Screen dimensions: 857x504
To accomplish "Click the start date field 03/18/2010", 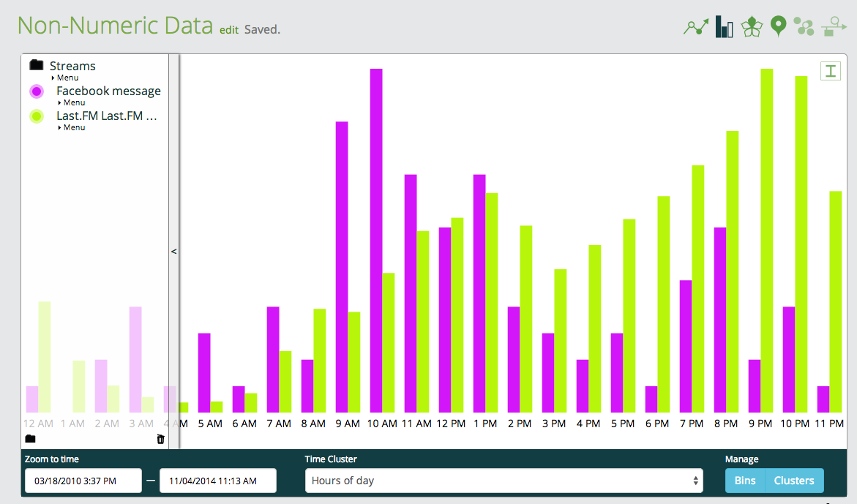I will 83,481.
